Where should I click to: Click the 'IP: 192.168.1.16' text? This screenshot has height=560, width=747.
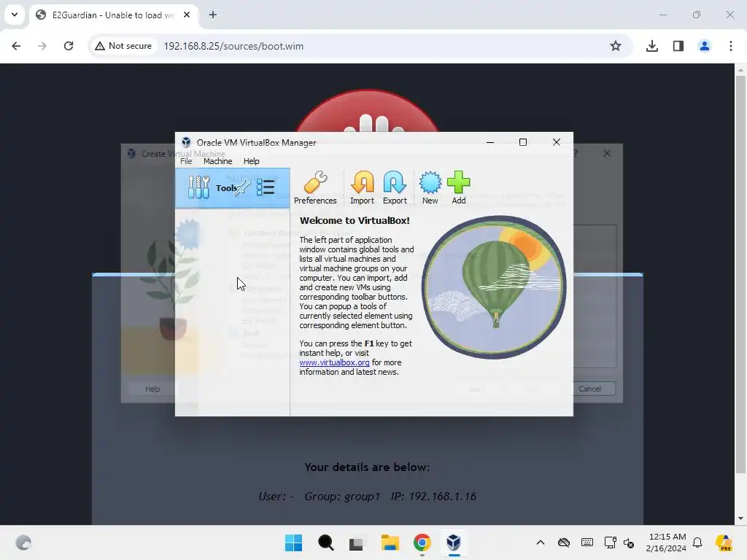(x=433, y=496)
